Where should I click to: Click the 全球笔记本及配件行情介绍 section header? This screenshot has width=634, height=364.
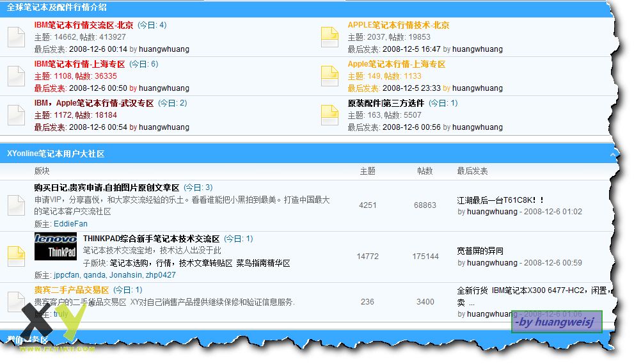click(57, 7)
